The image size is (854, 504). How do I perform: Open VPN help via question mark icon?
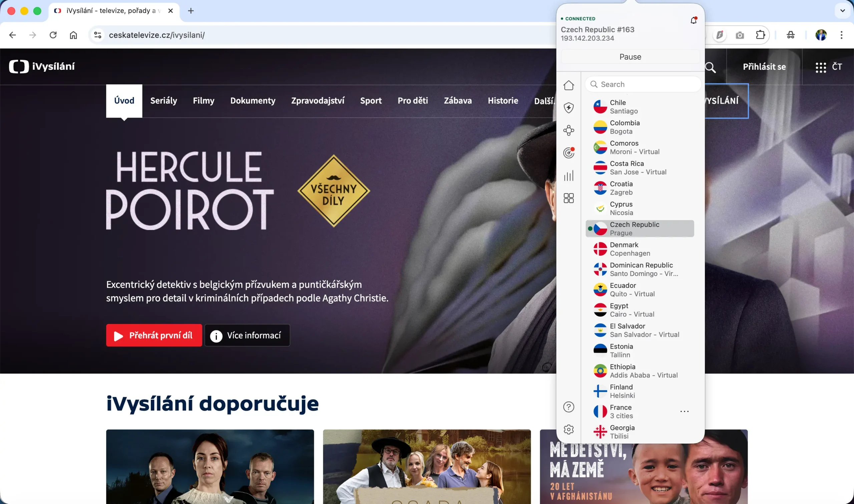point(568,407)
